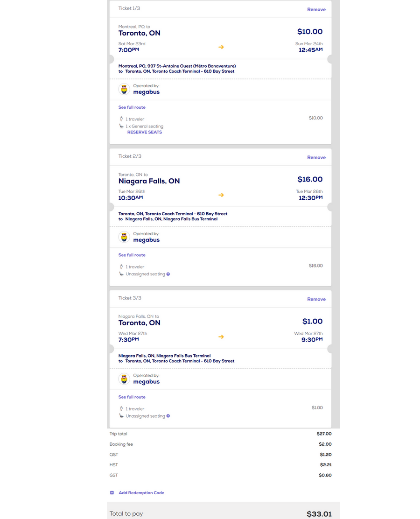Click the Ticket 2/3 header label

(x=130, y=156)
